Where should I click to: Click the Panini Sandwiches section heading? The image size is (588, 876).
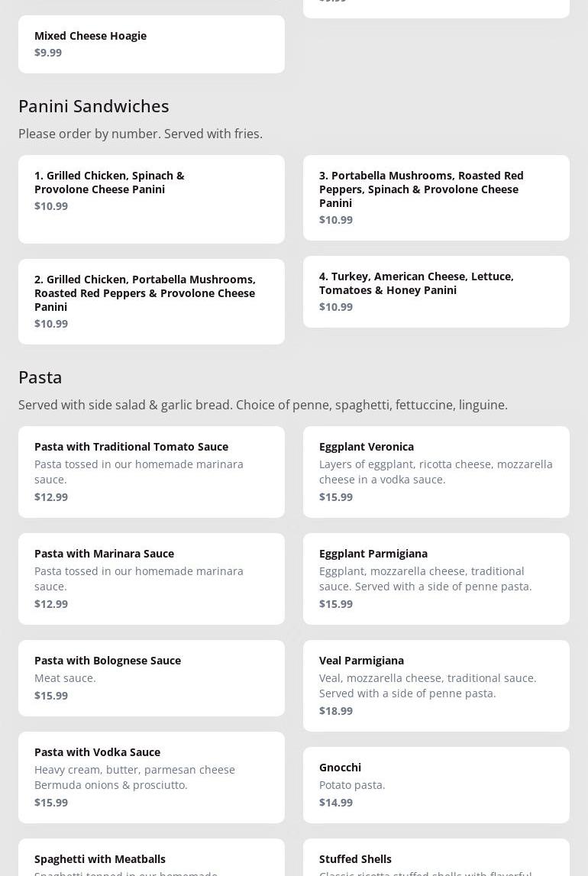[x=94, y=105]
